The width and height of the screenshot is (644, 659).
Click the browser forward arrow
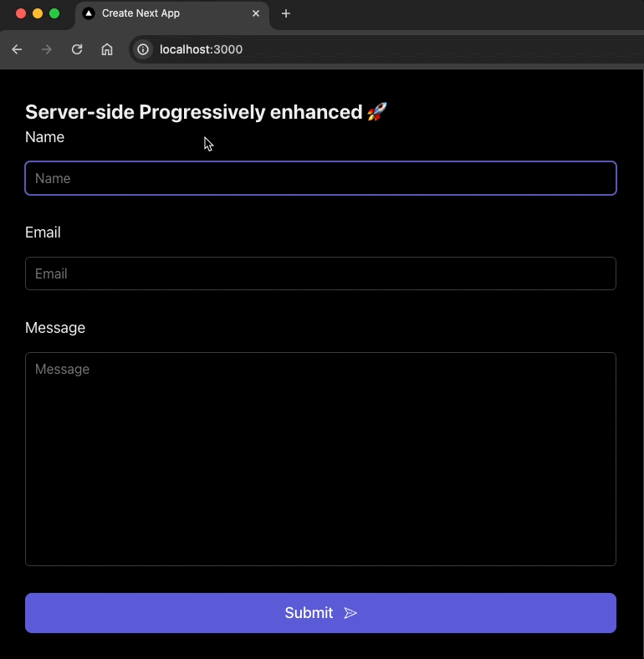click(x=47, y=49)
